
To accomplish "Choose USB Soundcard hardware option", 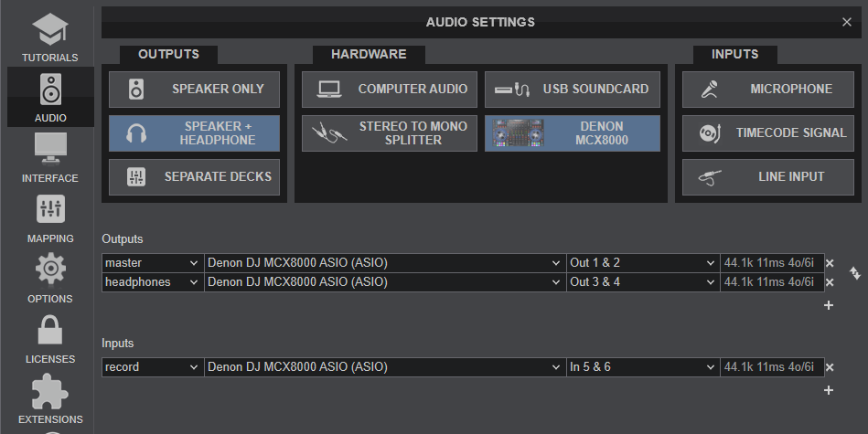I will click(572, 90).
